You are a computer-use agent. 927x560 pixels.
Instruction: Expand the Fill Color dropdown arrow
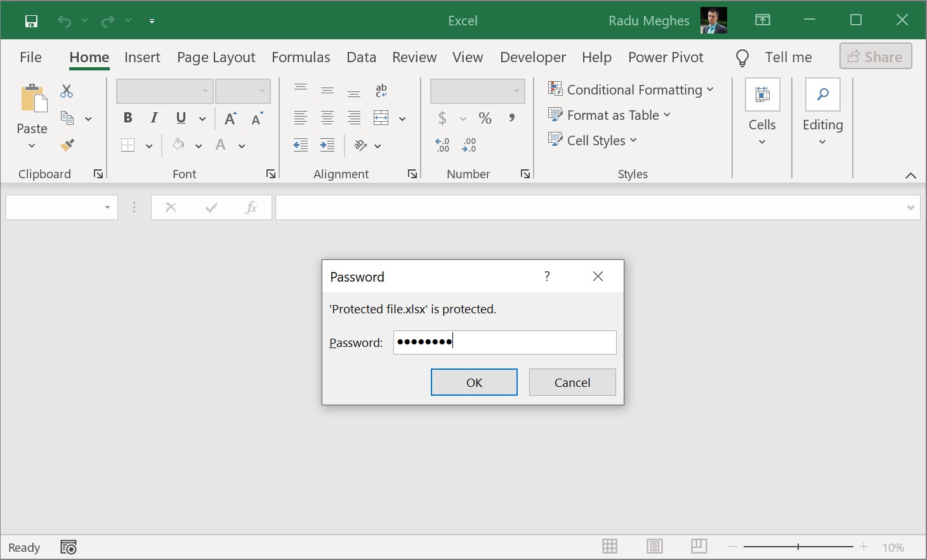point(199,145)
